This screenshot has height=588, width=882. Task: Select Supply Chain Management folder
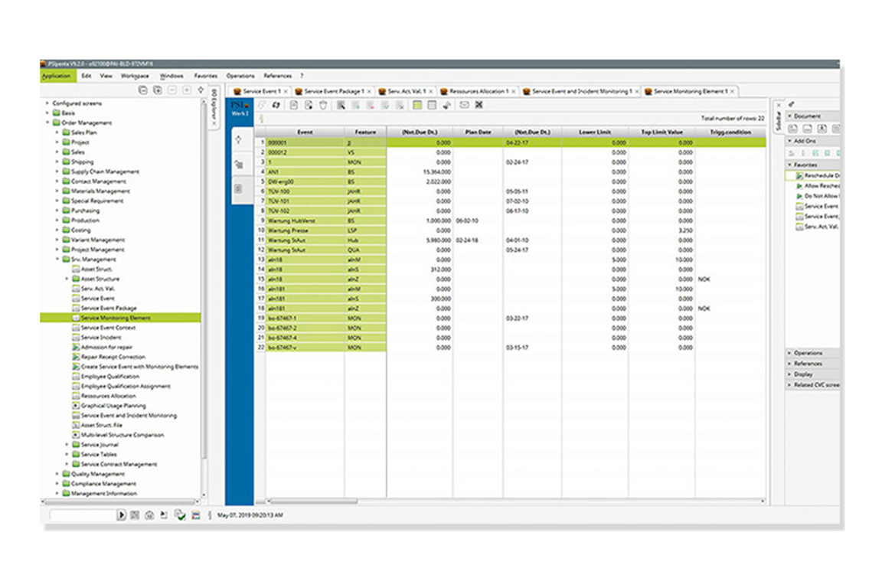tap(105, 171)
